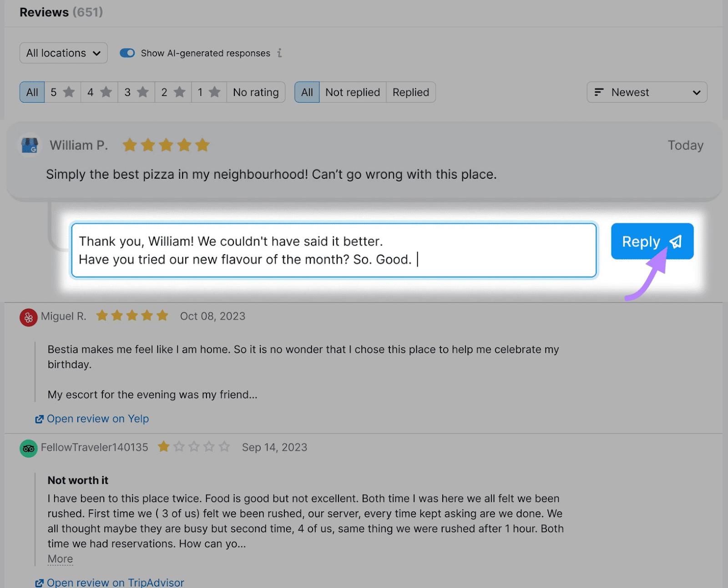Click FellowTraveler140135's TripAdvisor source icon

click(x=29, y=448)
